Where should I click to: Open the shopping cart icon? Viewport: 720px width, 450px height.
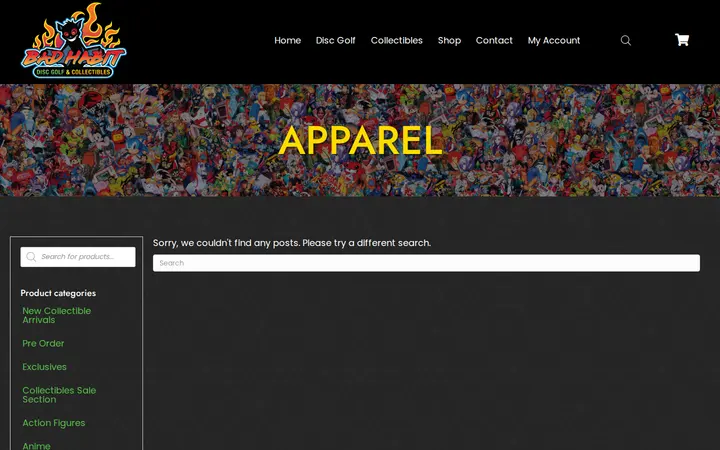tap(682, 40)
